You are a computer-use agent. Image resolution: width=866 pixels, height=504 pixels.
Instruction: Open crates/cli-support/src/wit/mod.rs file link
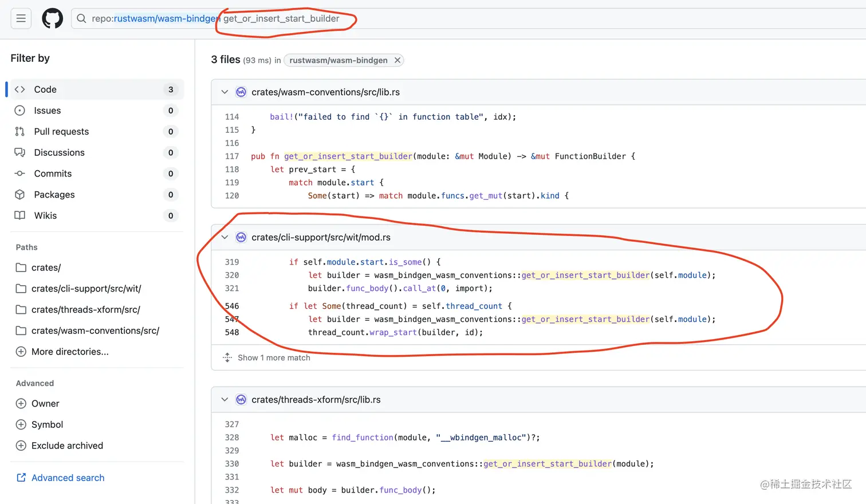(321, 237)
